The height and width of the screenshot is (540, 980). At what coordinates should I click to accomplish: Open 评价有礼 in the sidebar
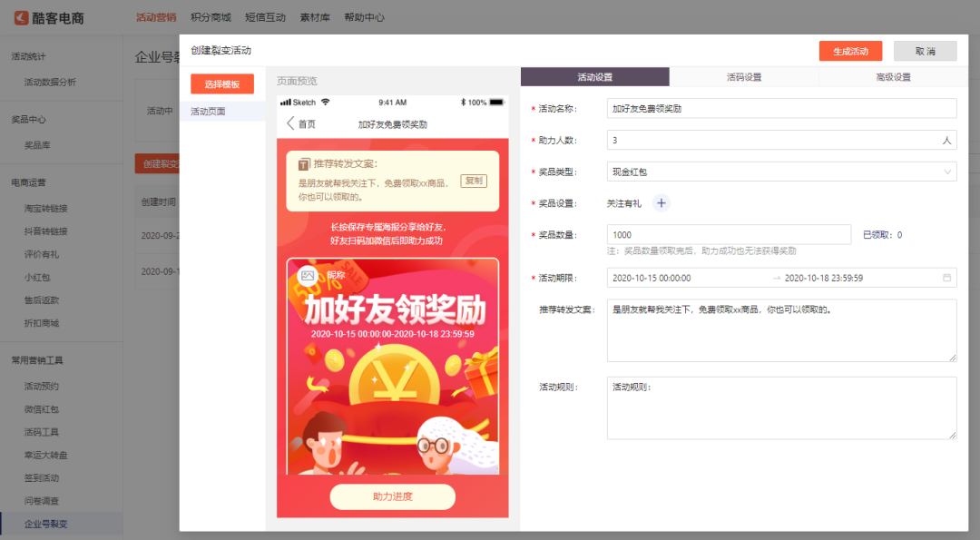tap(41, 254)
